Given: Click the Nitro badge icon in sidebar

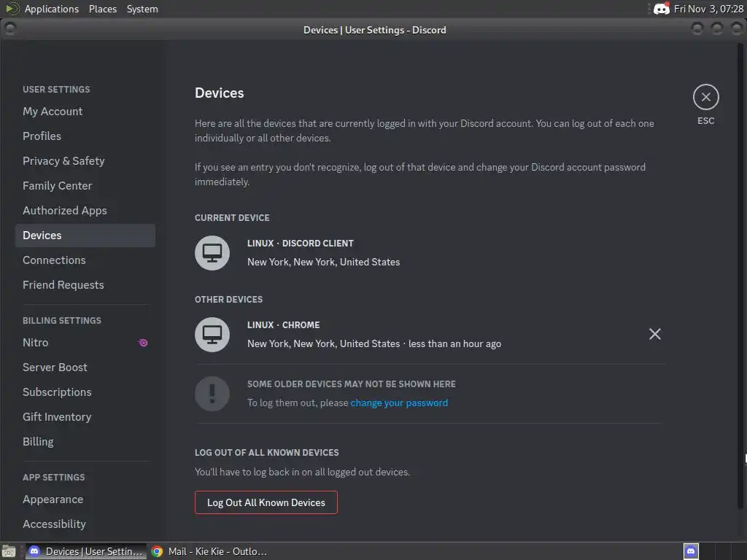Looking at the screenshot, I should [x=143, y=343].
